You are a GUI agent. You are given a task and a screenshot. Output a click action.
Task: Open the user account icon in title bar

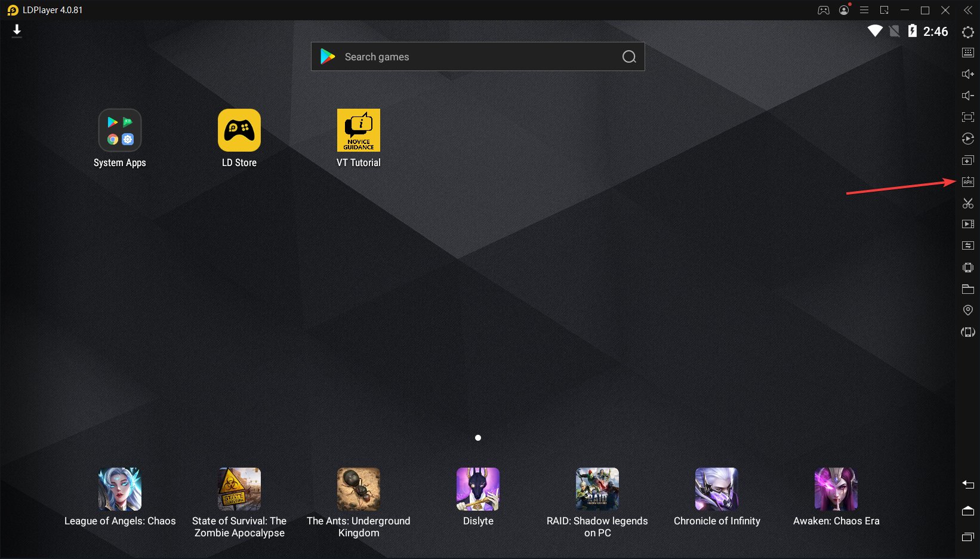844,10
